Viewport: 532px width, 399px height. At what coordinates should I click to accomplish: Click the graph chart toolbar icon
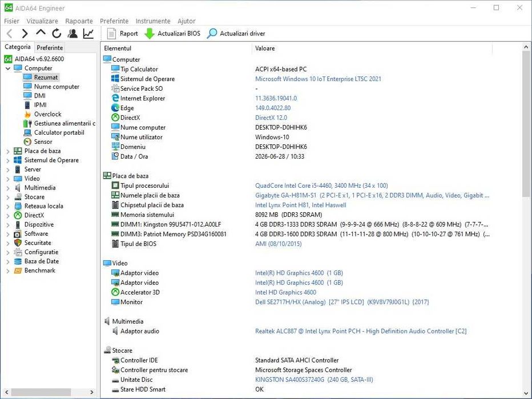(88, 34)
